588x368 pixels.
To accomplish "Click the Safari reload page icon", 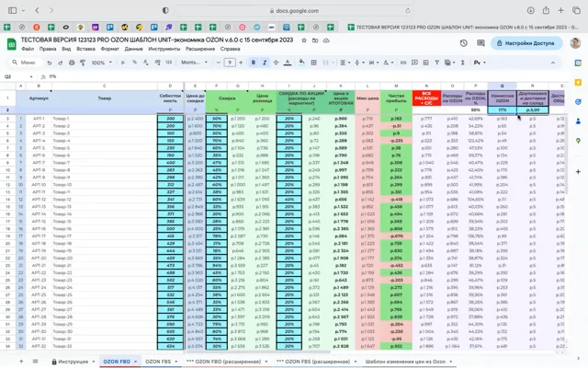I will coord(408,11).
